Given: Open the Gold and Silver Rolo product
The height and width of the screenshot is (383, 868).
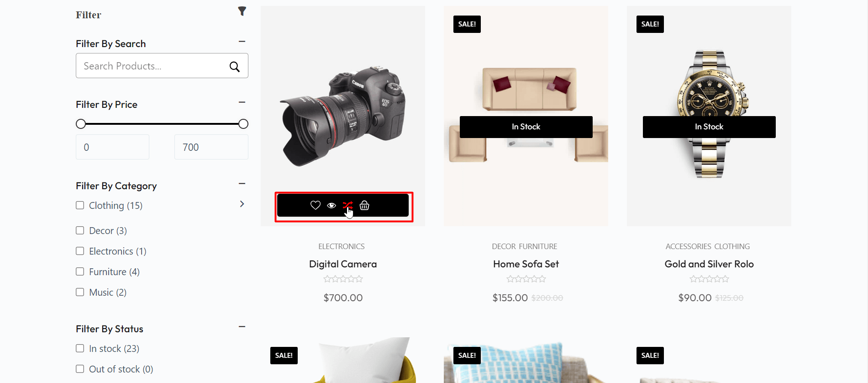Looking at the screenshot, I should coord(709,264).
